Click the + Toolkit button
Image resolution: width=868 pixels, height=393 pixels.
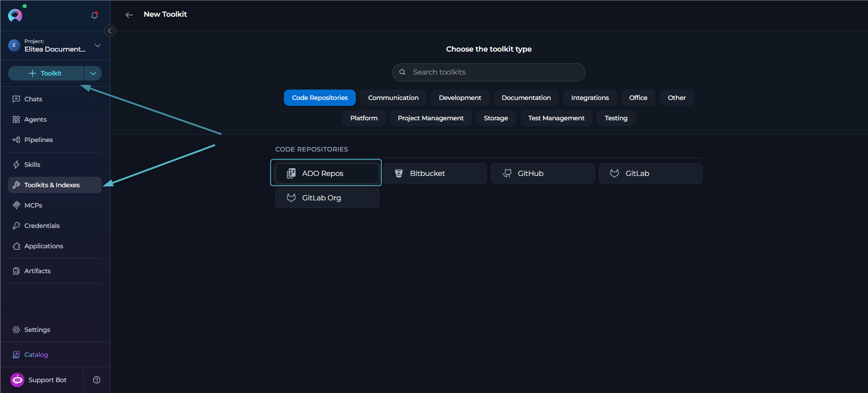point(46,73)
